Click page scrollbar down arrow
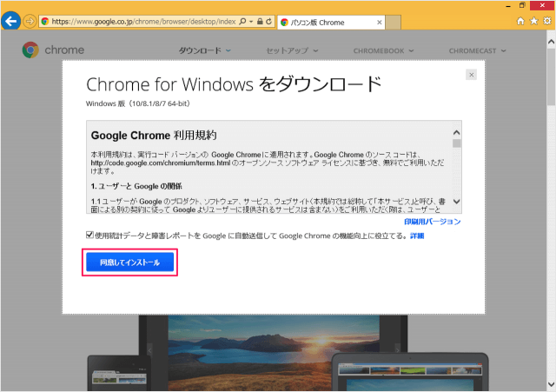The image size is (556, 392). [x=551, y=384]
